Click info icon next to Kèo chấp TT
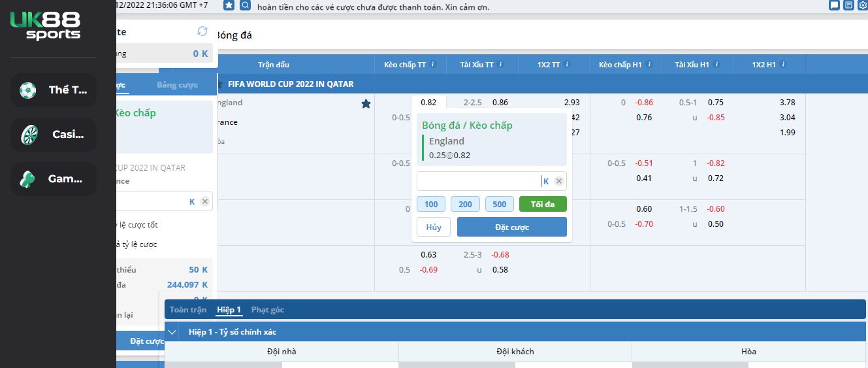Image resolution: width=868 pixels, height=368 pixels. tap(434, 65)
